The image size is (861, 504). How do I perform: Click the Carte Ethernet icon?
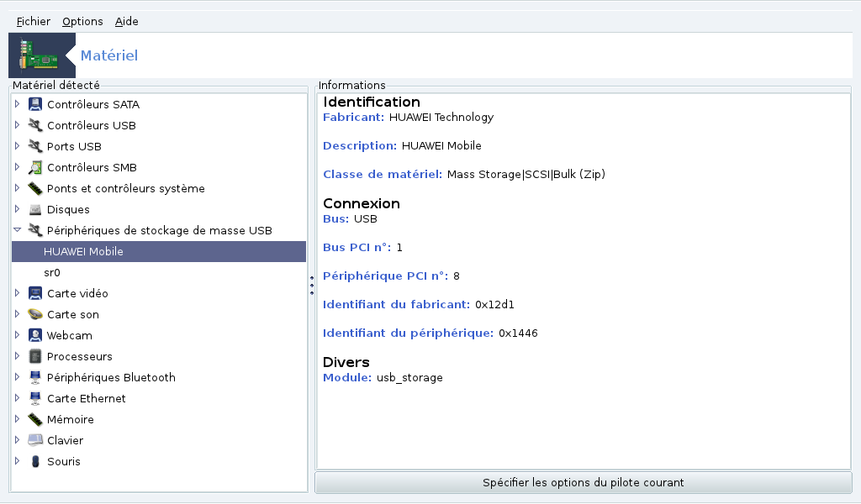coord(35,398)
